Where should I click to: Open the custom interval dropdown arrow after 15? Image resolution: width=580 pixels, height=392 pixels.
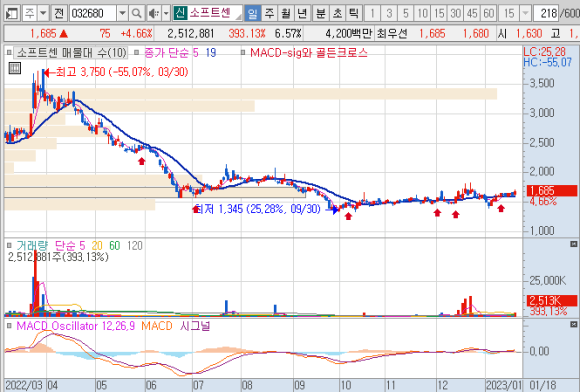(x=525, y=14)
